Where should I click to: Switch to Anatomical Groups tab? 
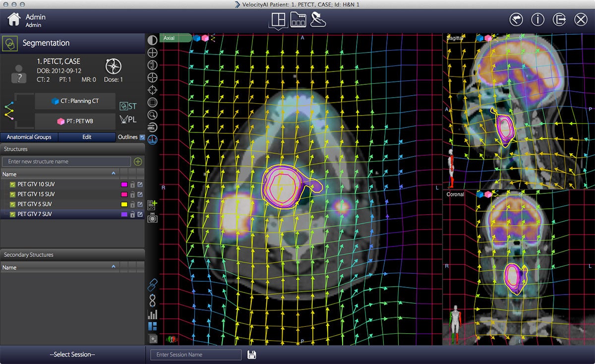coord(29,137)
